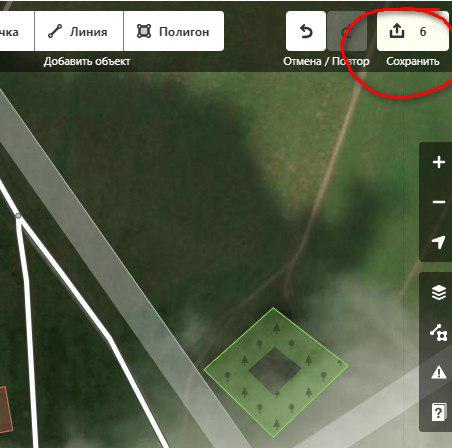The height and width of the screenshot is (448, 452).
Task: Click the grayed-out redo arrow button
Action: tap(347, 31)
